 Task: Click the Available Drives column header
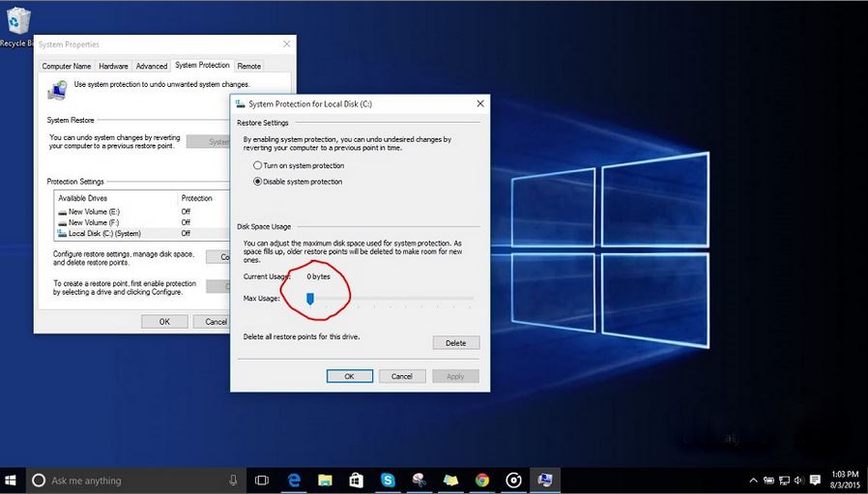[x=116, y=198]
